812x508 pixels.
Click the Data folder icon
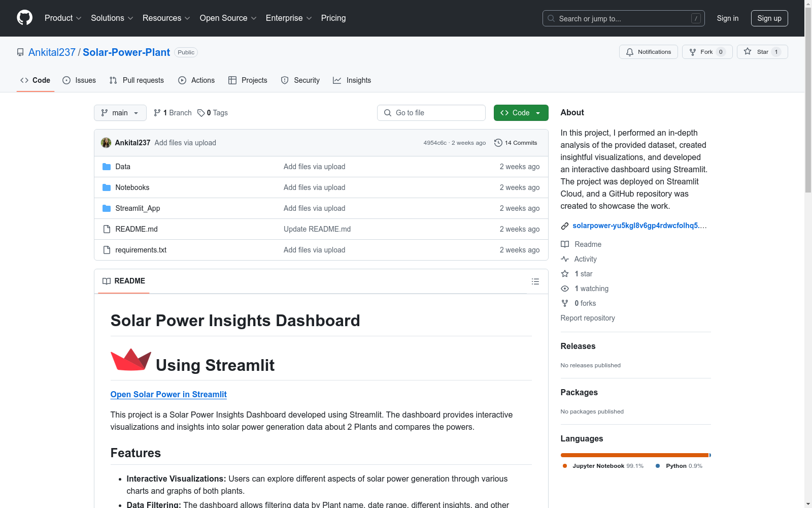(107, 167)
